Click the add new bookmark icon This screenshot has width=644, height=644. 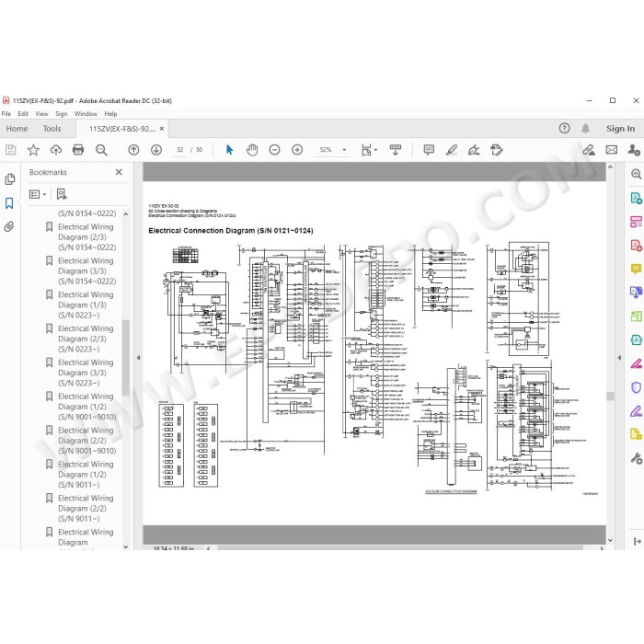click(62, 194)
